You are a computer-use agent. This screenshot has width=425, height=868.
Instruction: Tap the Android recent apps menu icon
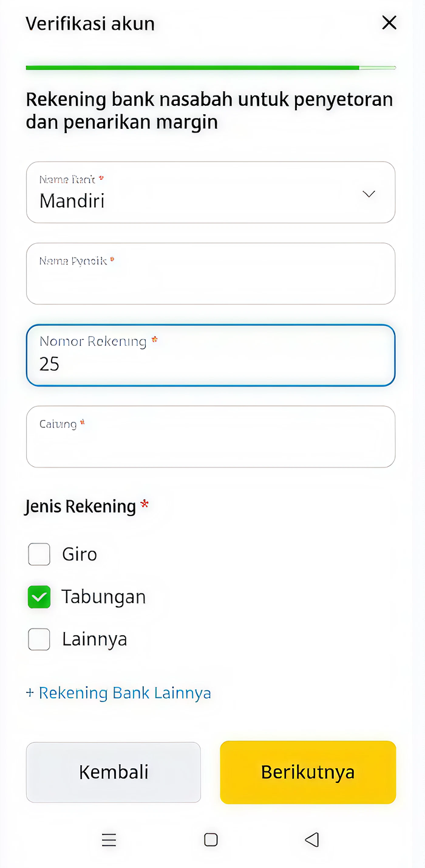pos(109,839)
